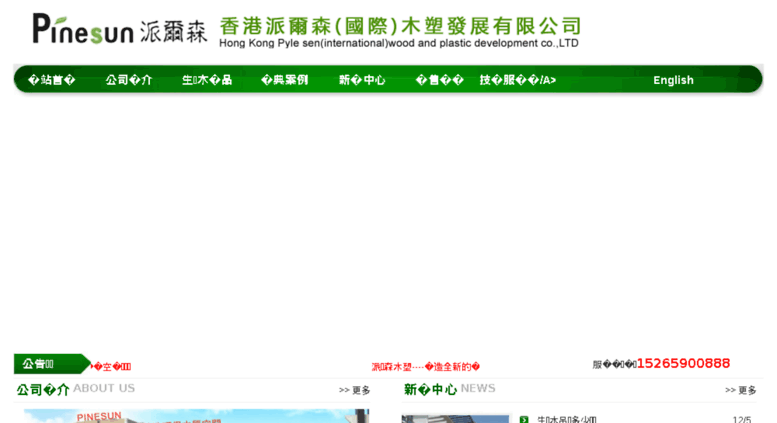Open the 公司 company intro menu item
The image size is (777, 423).
pos(129,80)
